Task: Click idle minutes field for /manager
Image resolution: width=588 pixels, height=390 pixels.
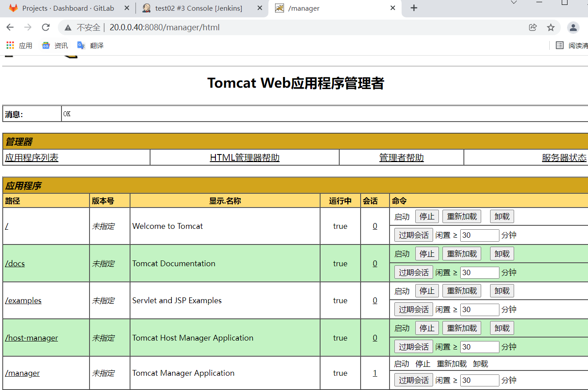Action: point(480,380)
